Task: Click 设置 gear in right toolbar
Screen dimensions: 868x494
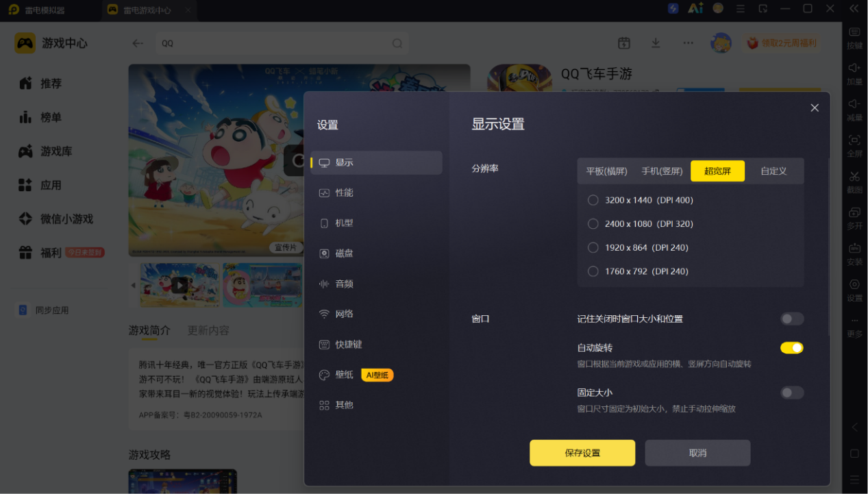Action: coord(854,291)
